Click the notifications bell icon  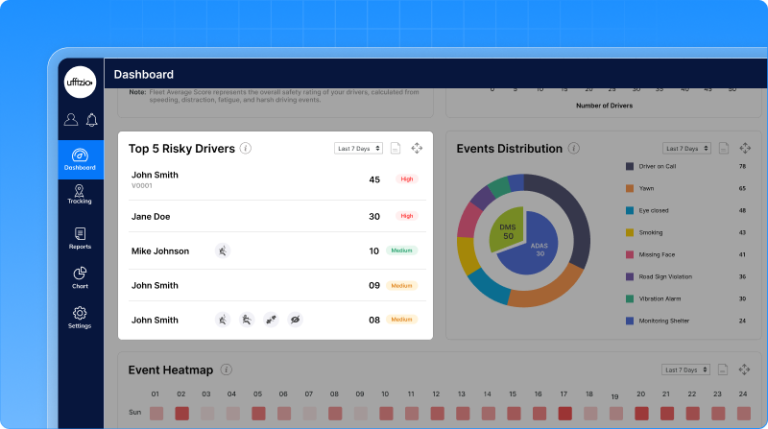click(91, 120)
